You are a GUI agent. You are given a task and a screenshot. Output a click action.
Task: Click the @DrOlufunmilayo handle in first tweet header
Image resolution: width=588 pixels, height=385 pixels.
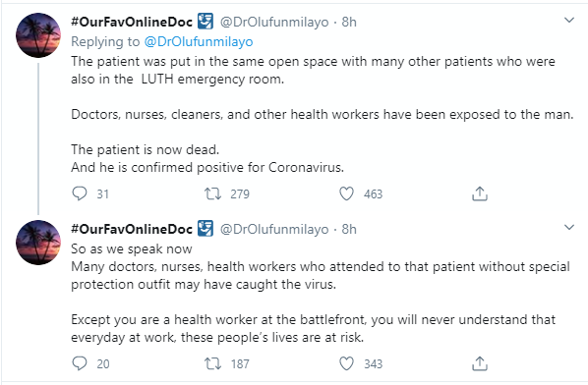point(274,22)
